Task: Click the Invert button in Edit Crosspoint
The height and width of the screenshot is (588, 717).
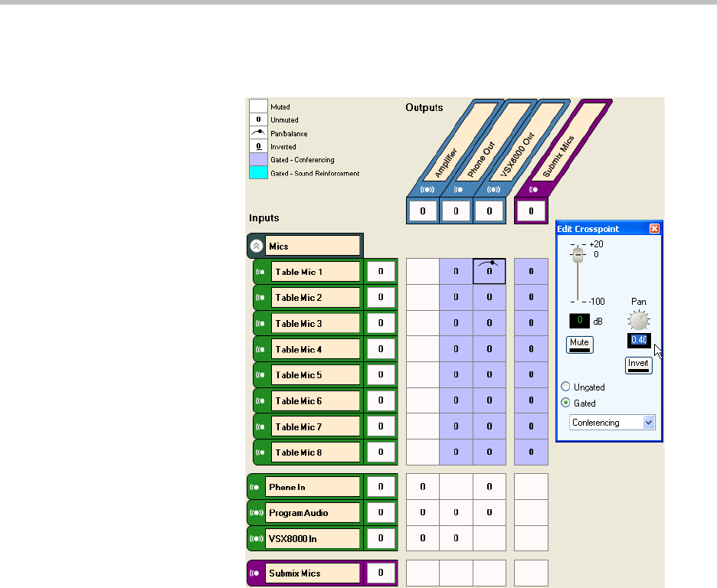Action: click(638, 365)
